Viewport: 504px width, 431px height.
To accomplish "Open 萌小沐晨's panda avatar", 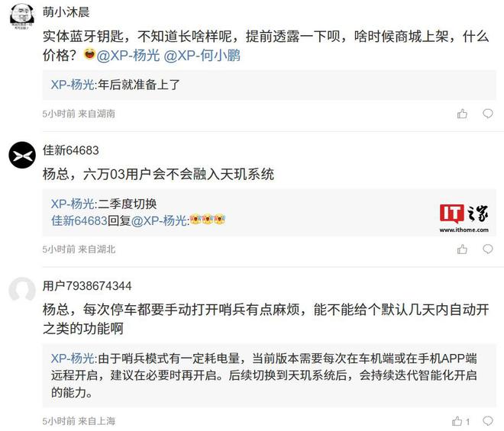I will 22,16.
